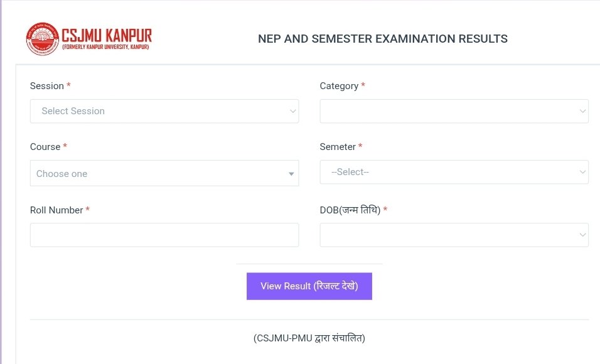This screenshot has width=600, height=364.
Task: Click the CSJMU Kanpur logo
Action: [88, 38]
